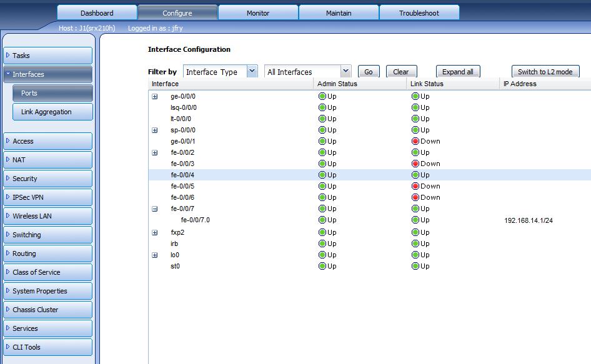The height and width of the screenshot is (364, 591).
Task: Expand the Chassis Cluster section
Action: 48,310
